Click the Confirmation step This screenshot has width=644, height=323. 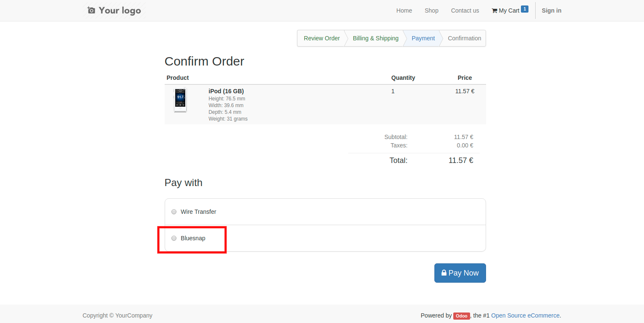coord(464,38)
